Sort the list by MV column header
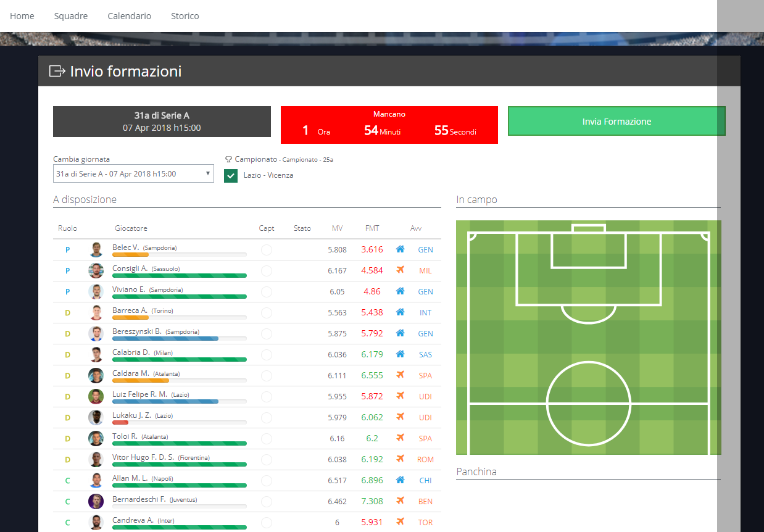764x532 pixels. 337,228
